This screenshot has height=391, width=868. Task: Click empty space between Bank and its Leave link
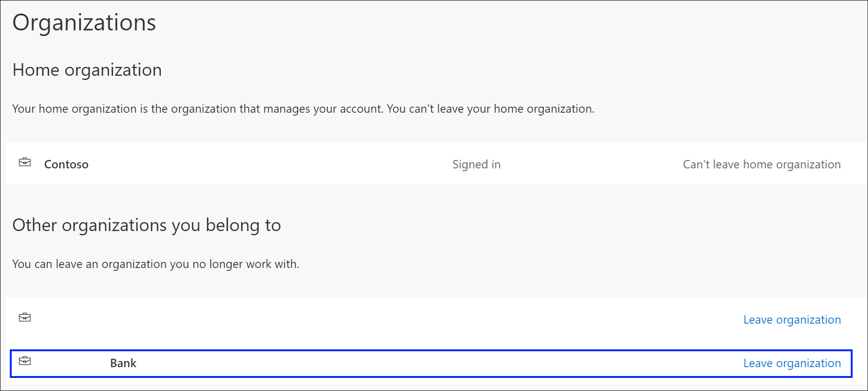(420, 363)
